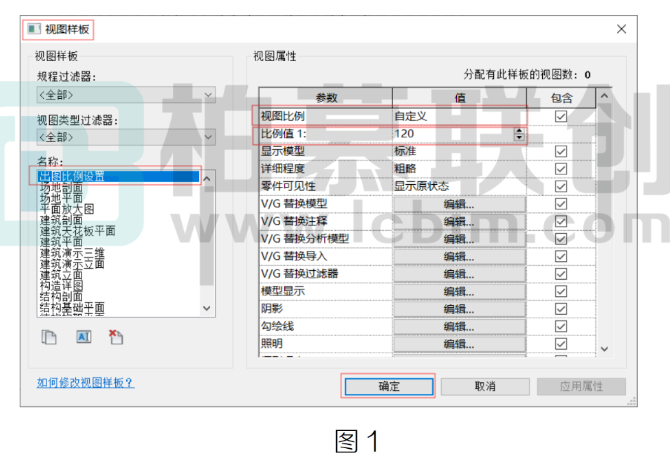Click the 值 column header
Image resolution: width=670 pixels, height=459 pixels.
(460, 98)
